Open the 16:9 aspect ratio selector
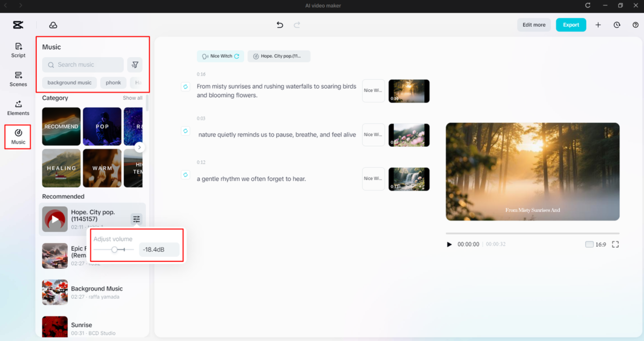Screen dimensions: 644x341 [596, 244]
